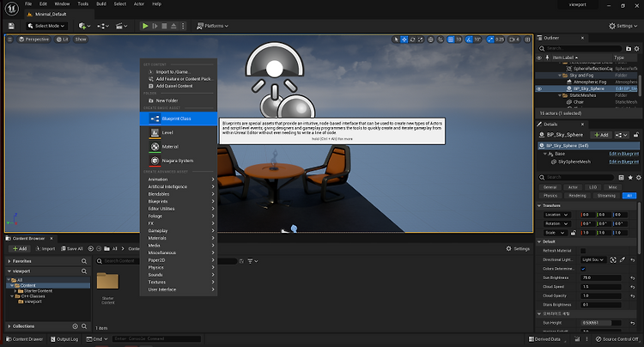Viewport: 644px width, 347px height.
Task: Click Edit in Blueprint link for SkySphereMesh
Action: (624, 161)
